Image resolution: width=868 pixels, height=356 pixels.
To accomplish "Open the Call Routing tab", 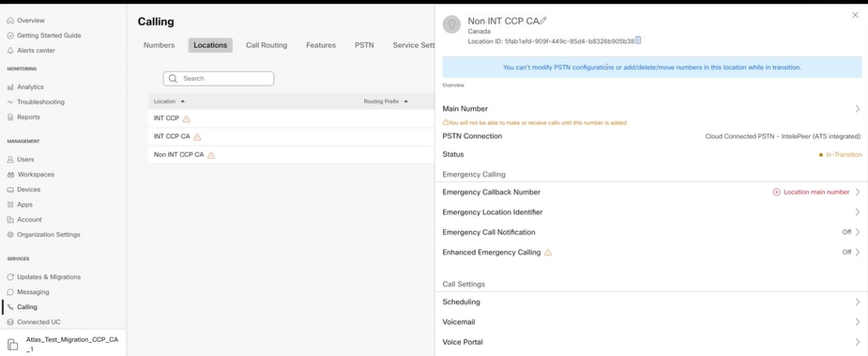I will pos(266,45).
